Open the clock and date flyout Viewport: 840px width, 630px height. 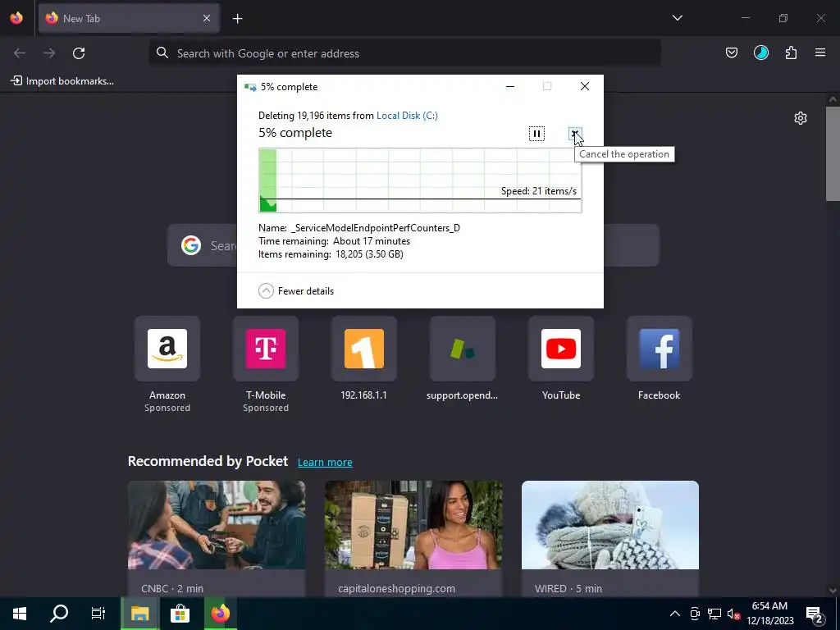tap(769, 614)
